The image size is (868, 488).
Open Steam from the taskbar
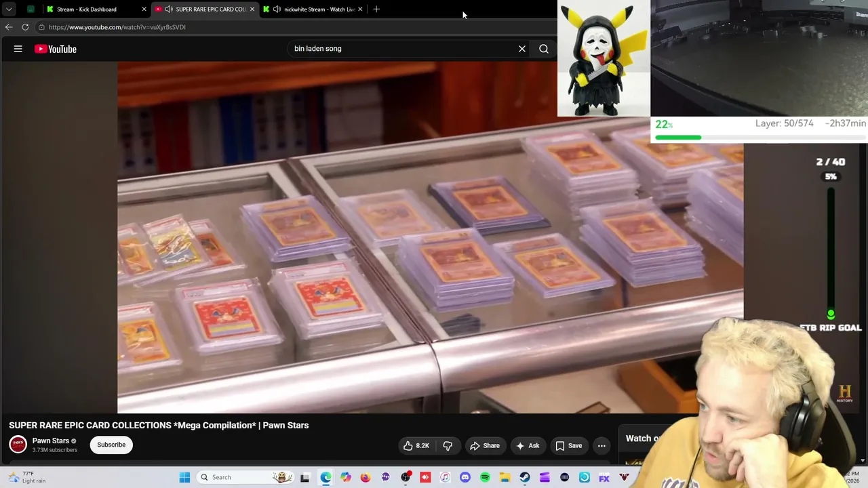pos(525,477)
